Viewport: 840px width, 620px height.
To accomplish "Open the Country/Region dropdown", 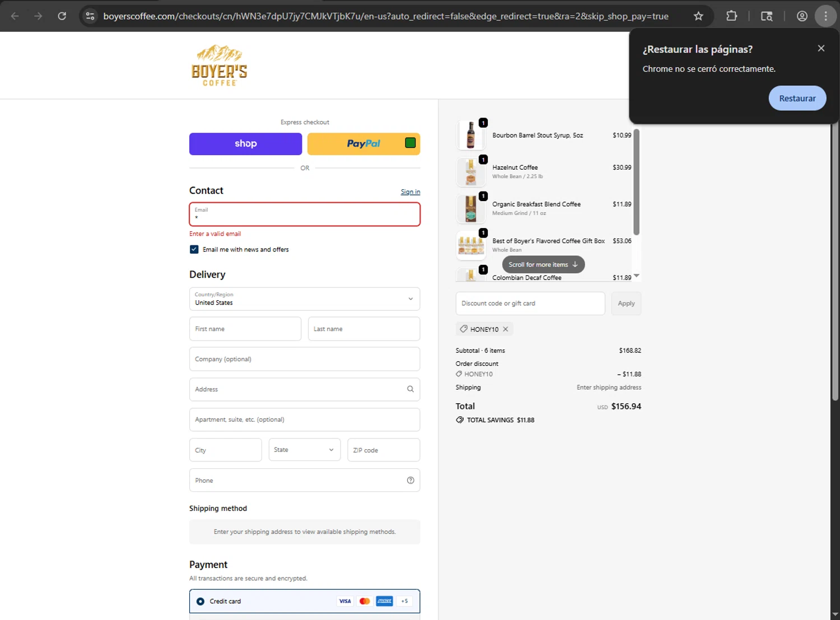I will tap(305, 299).
